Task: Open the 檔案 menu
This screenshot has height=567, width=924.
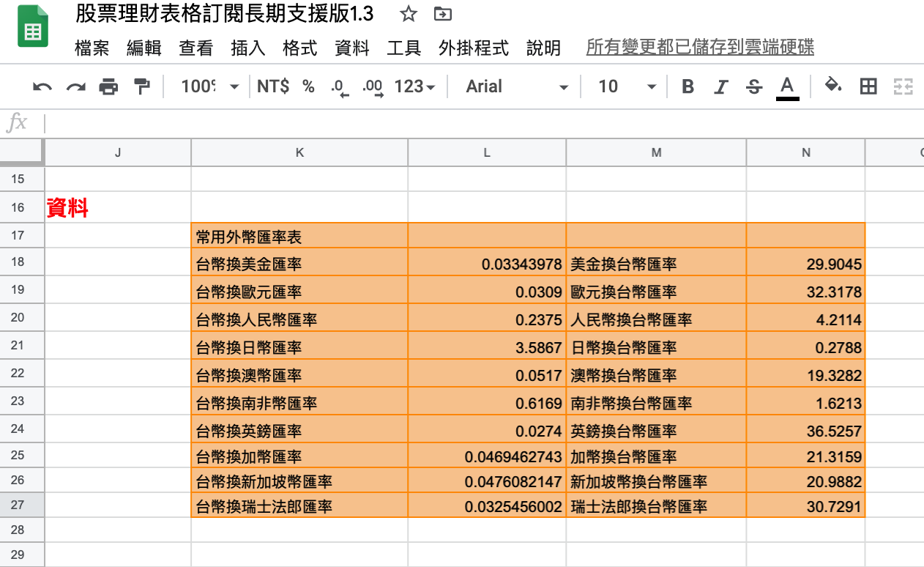Action: 92,48
